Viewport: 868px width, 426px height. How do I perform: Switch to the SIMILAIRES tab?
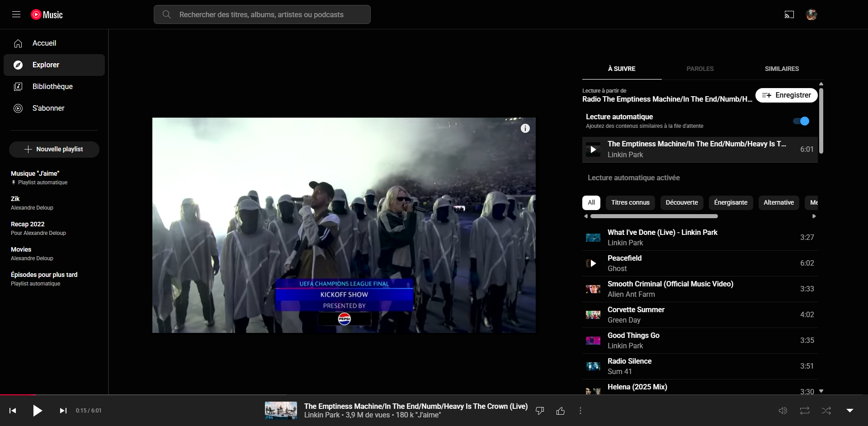click(782, 69)
